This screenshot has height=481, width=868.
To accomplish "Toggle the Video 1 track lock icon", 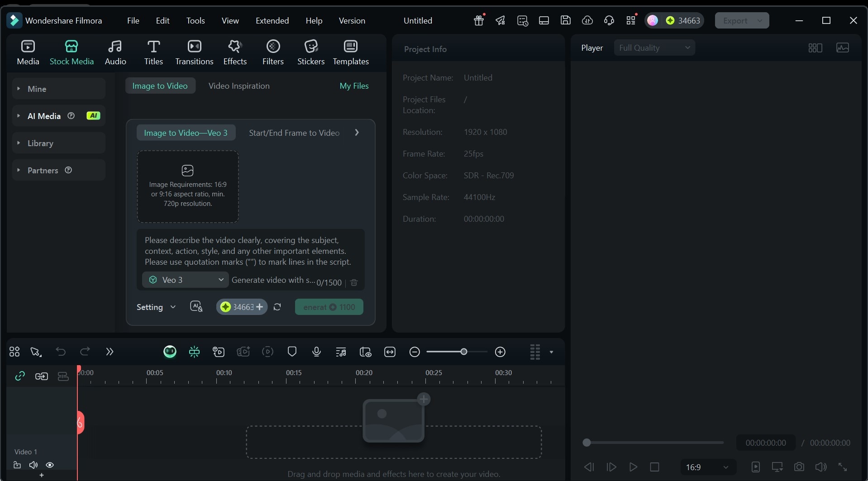I will [x=17, y=465].
